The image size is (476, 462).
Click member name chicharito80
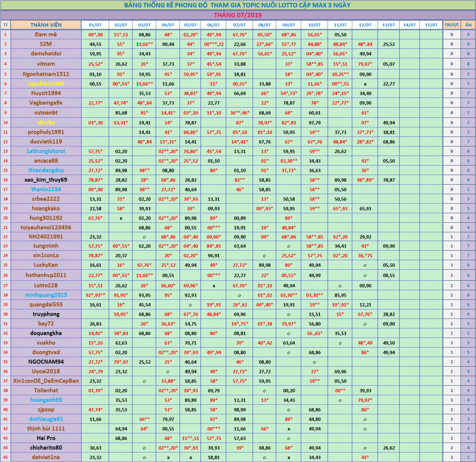(46, 448)
